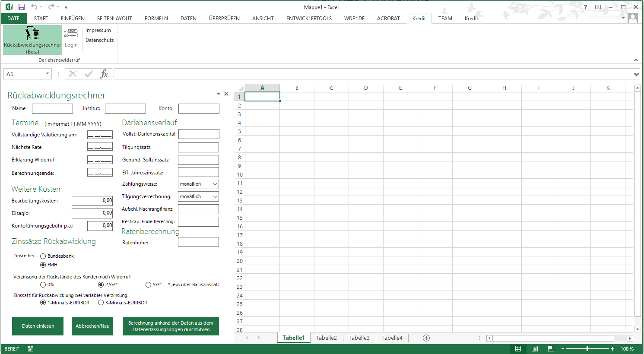Switch to Normal view in status bar
The width and height of the screenshot is (644, 354).
click(x=518, y=349)
